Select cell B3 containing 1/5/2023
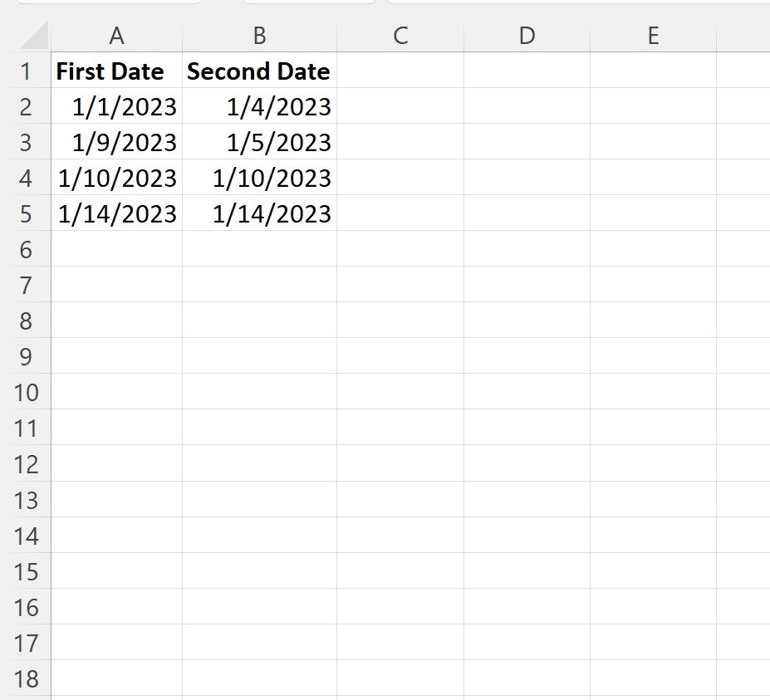This screenshot has height=700, width=770. tap(259, 142)
